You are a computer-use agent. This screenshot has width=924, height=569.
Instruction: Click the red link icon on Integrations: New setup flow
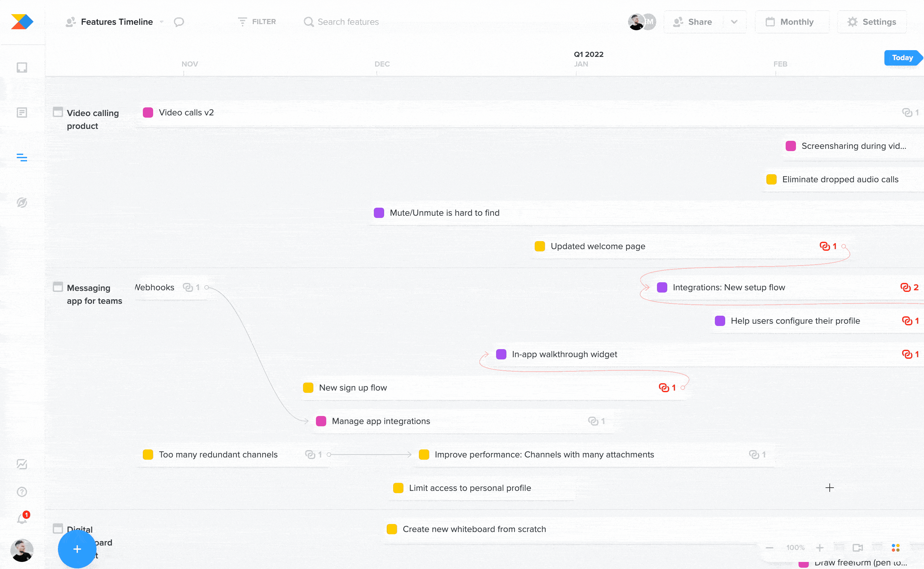906,287
